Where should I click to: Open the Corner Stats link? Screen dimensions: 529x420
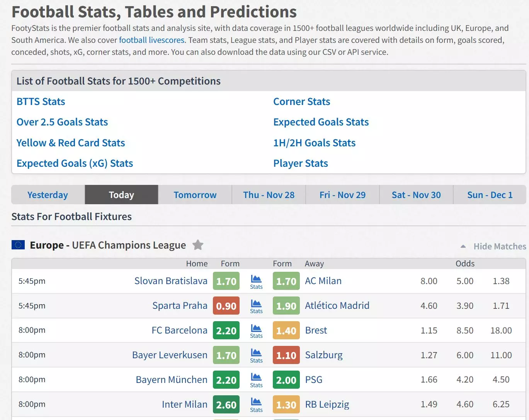pyautogui.click(x=302, y=102)
